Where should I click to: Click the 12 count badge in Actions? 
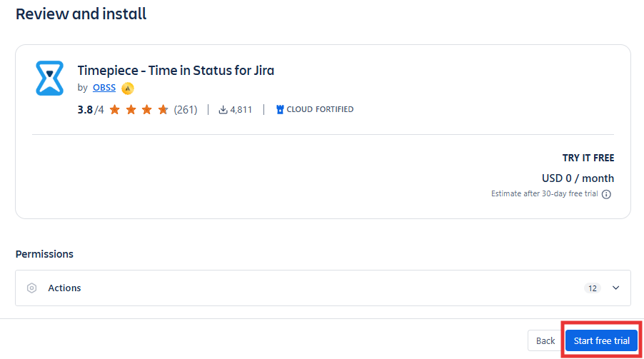(592, 288)
